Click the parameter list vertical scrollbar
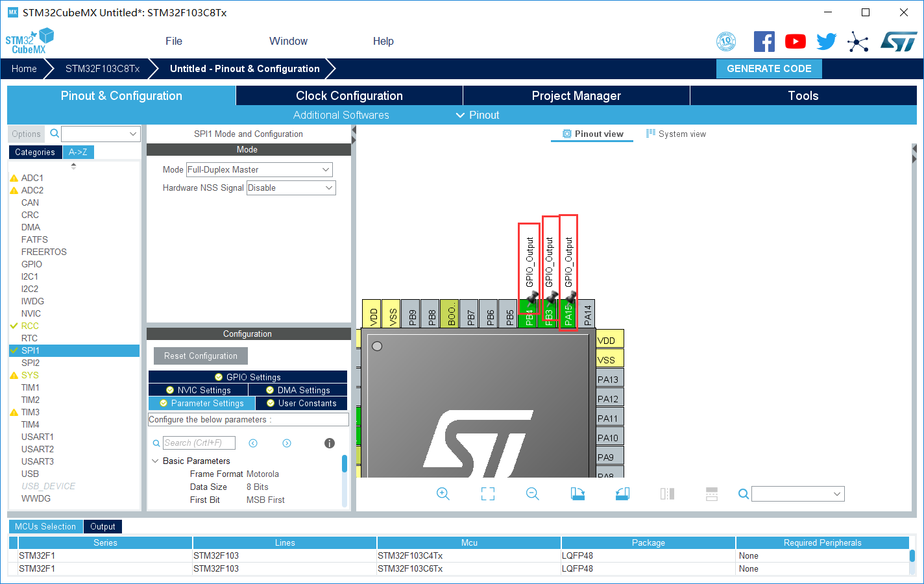Image resolution: width=924 pixels, height=584 pixels. point(344,464)
